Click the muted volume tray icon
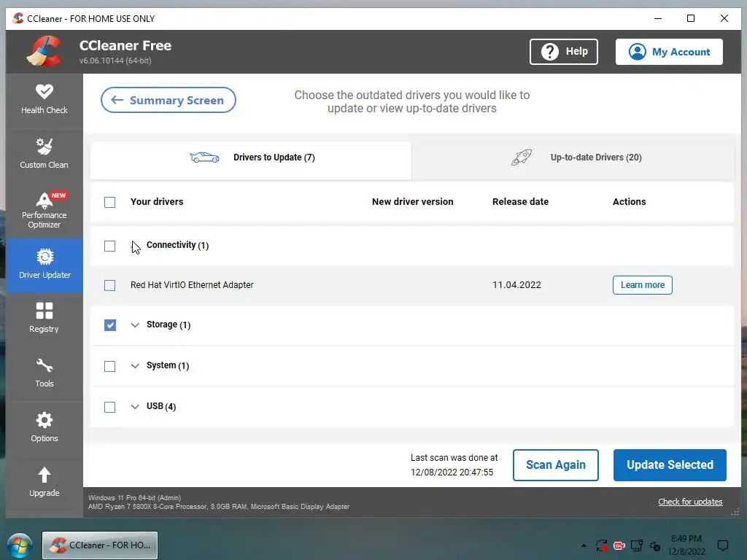The width and height of the screenshot is (747, 560). point(655,545)
